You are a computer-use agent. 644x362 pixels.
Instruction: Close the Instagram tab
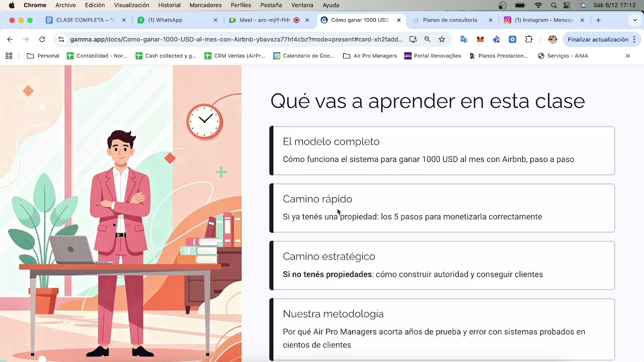(x=582, y=20)
